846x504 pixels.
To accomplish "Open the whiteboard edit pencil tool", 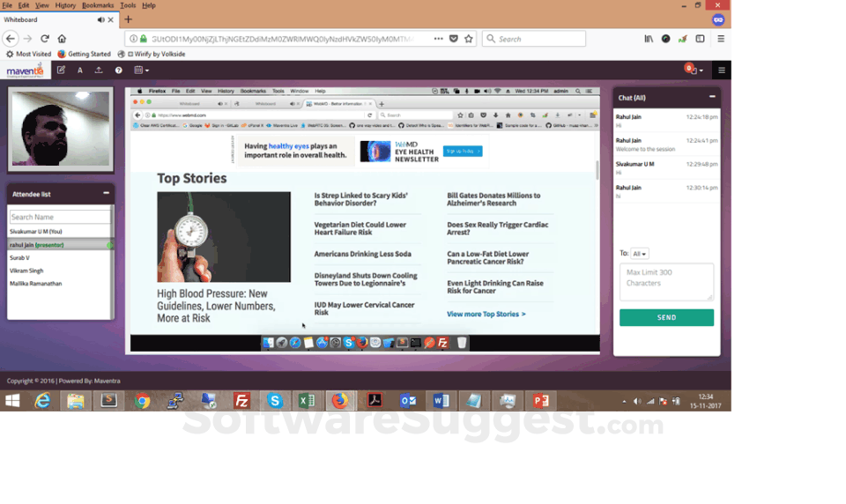I will (61, 70).
